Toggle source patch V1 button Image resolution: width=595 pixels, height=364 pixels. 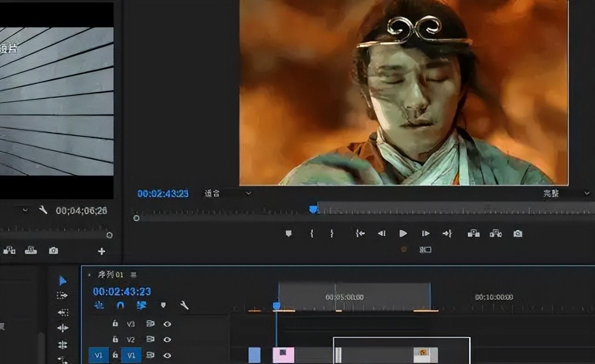(x=99, y=355)
